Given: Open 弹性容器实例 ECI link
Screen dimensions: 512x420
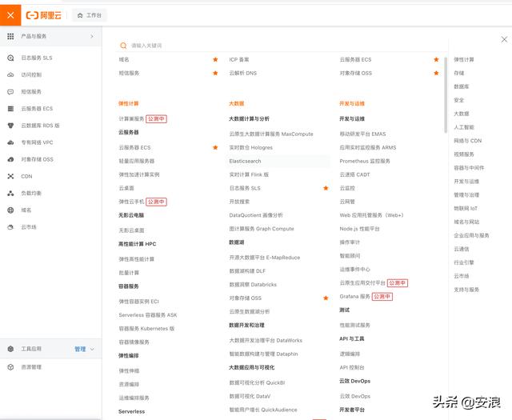Looking at the screenshot, I should 138,302.
